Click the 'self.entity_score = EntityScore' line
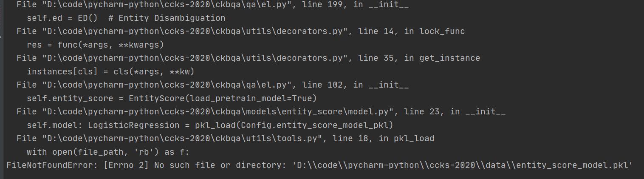Viewport: 644px width, 179px height. pos(172,99)
